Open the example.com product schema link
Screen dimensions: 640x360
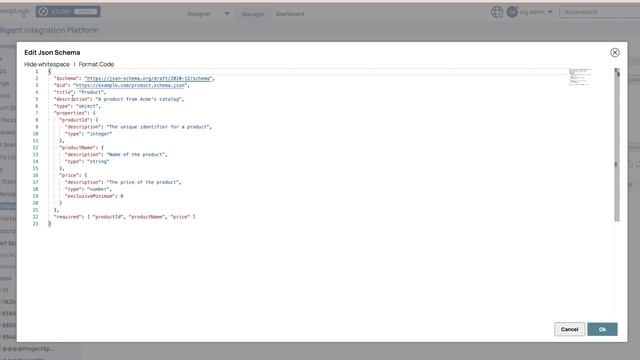[131, 85]
